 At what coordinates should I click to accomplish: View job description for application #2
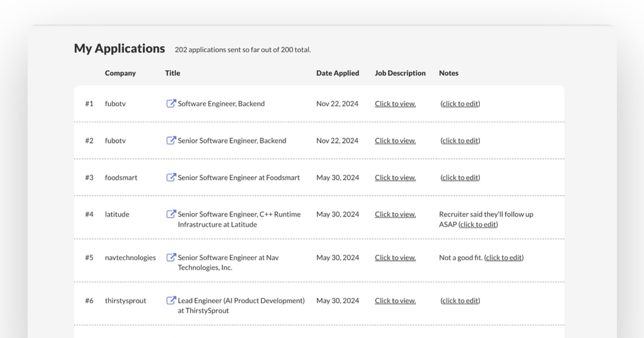tap(396, 141)
